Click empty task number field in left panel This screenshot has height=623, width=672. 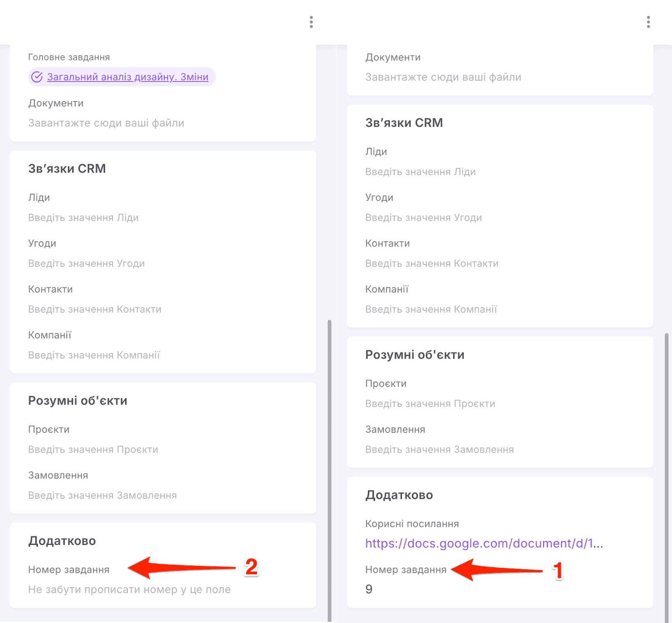[x=129, y=589]
